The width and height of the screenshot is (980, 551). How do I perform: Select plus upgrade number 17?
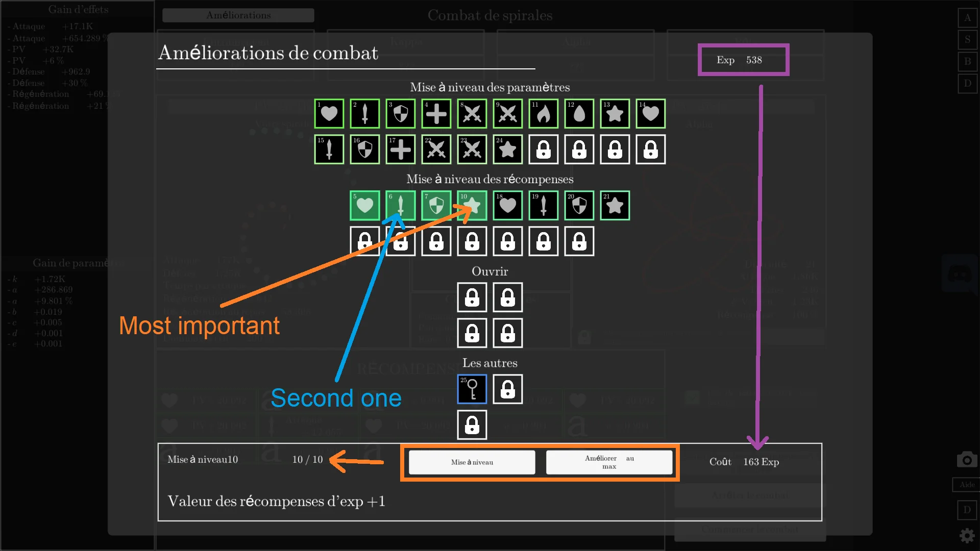(x=400, y=149)
